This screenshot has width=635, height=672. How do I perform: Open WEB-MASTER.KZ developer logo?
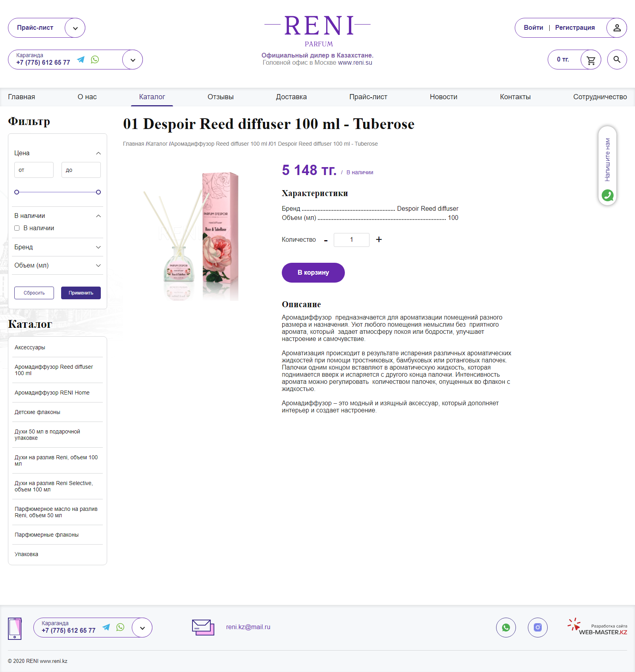pyautogui.click(x=598, y=627)
